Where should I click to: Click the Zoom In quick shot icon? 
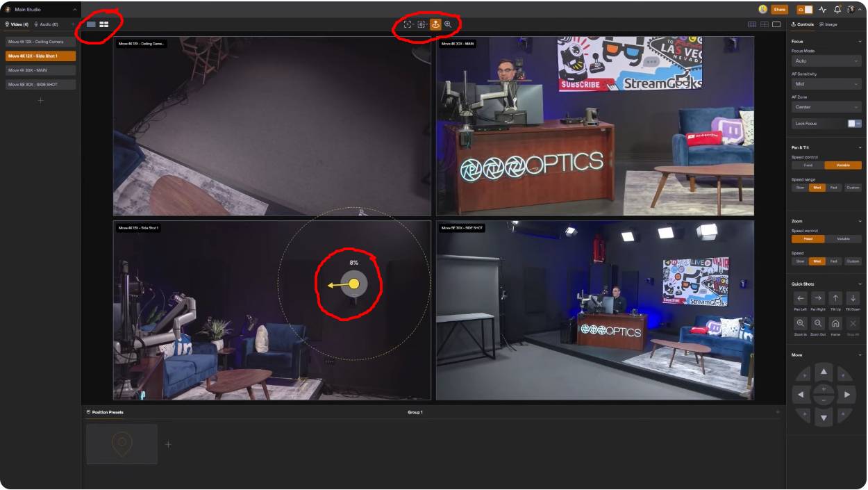(x=801, y=323)
